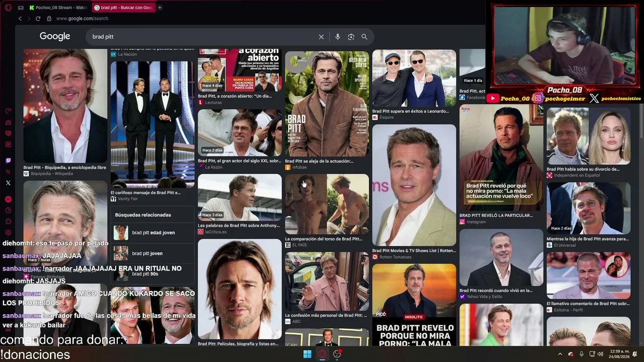Open Opera settings gear in sidebar
This screenshot has height=362, width=644.
pos(8,232)
